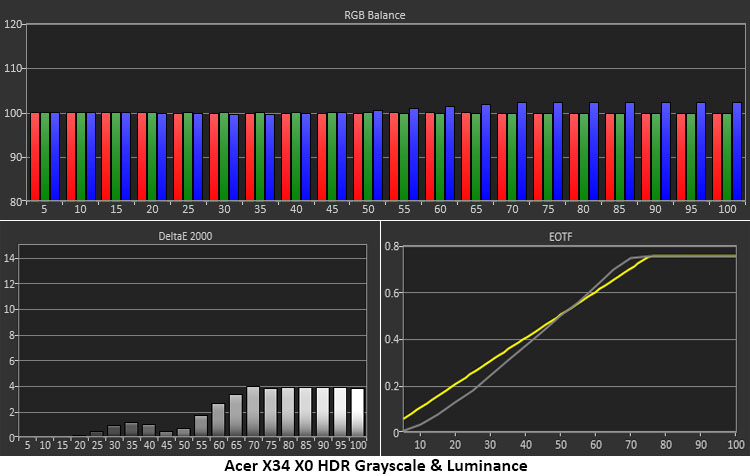Click the DeltaE bar at level 55
Viewport: 750px width, 476px height.
(x=201, y=426)
